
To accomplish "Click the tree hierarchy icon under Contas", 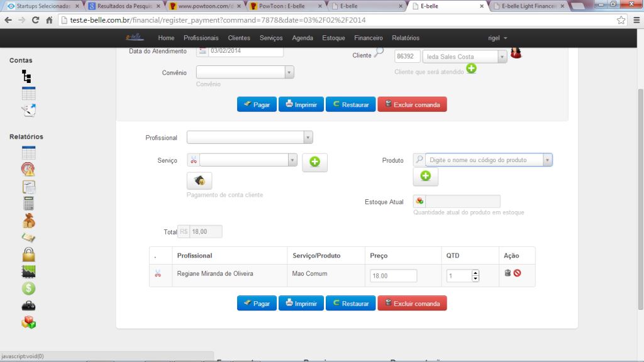I will pyautogui.click(x=26, y=77).
